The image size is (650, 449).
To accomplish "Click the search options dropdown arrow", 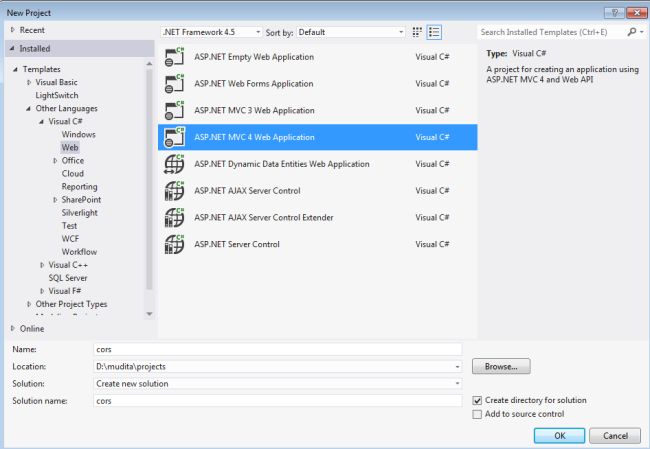I will click(642, 32).
